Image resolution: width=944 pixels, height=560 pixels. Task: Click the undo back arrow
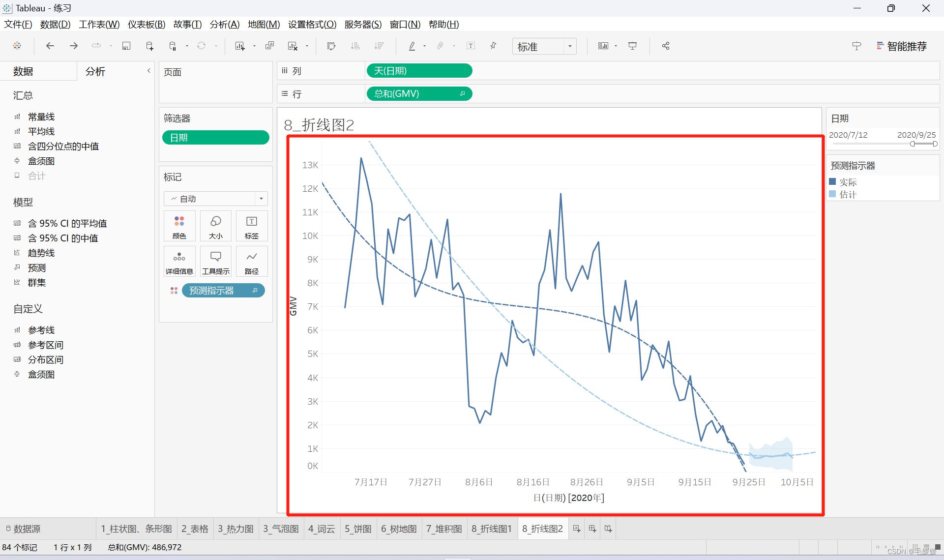[50, 46]
